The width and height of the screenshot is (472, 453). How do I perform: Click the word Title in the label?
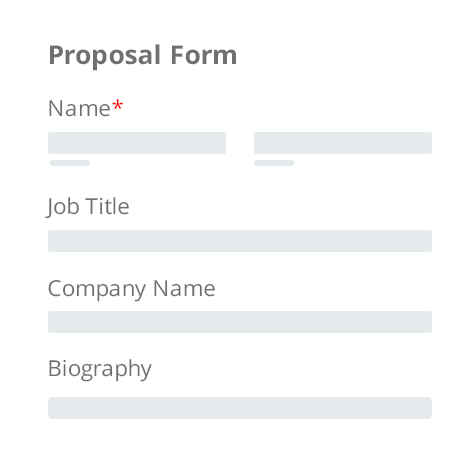click(108, 206)
